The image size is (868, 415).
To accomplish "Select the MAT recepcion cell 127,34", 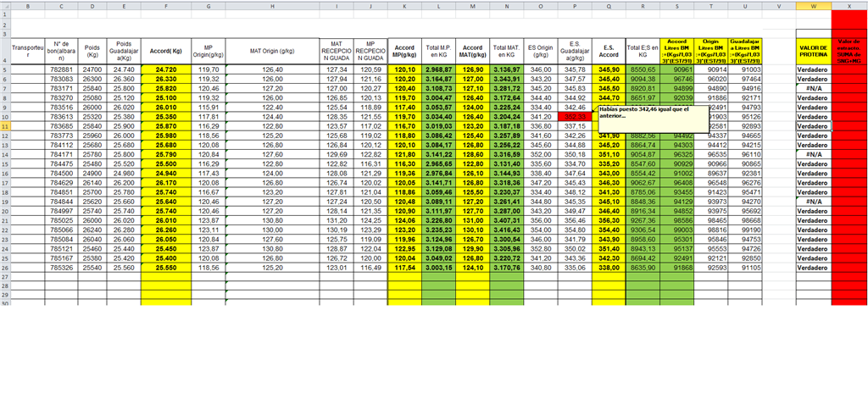I will click(337, 69).
